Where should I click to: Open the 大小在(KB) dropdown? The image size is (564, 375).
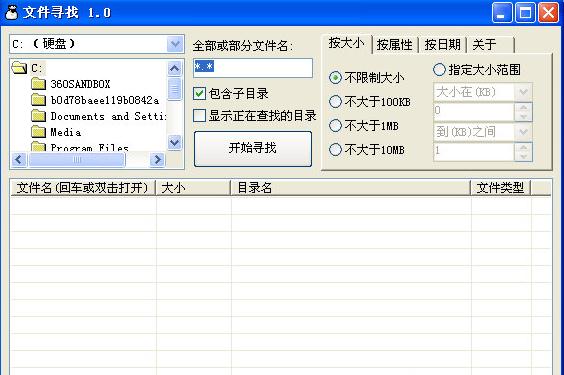(x=523, y=92)
